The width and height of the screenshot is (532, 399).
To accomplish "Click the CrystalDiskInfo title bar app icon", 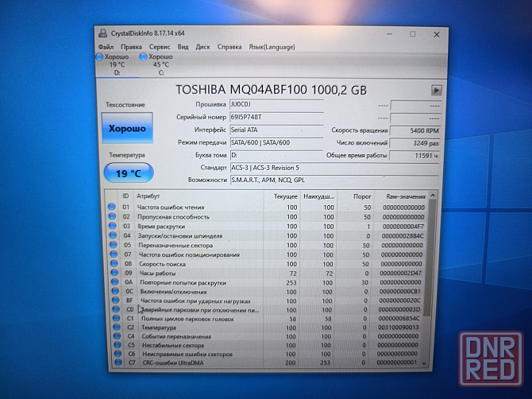I will pyautogui.click(x=102, y=34).
